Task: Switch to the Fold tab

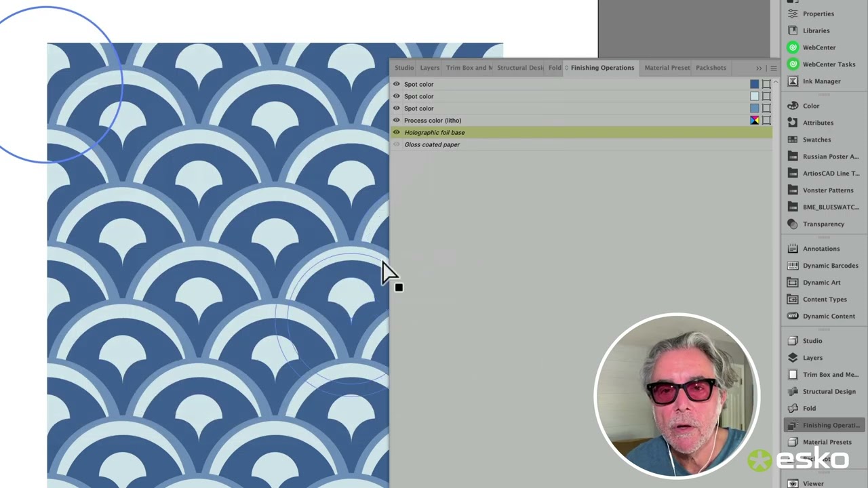Action: click(555, 68)
